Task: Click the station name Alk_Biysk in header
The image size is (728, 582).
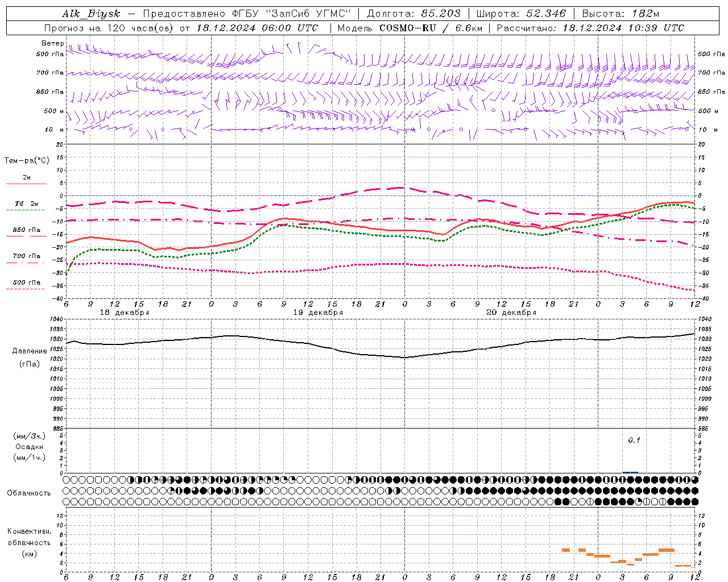Action: coord(91,14)
